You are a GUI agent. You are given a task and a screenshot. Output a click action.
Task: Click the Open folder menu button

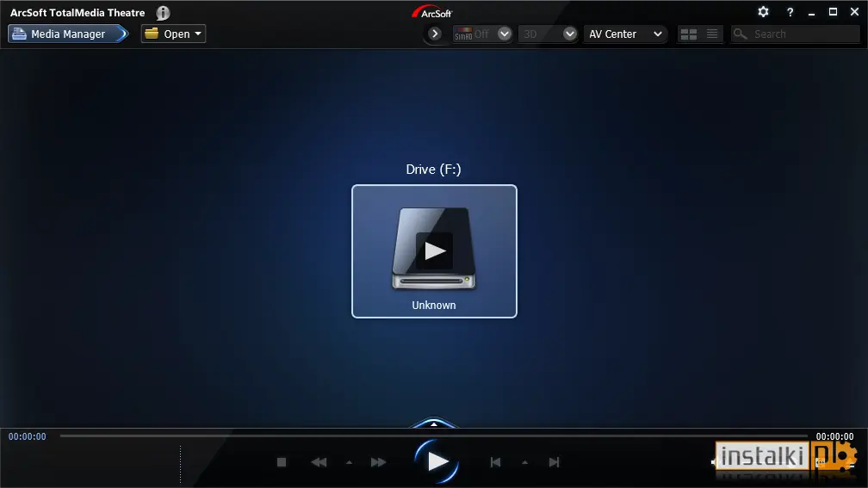tap(173, 34)
